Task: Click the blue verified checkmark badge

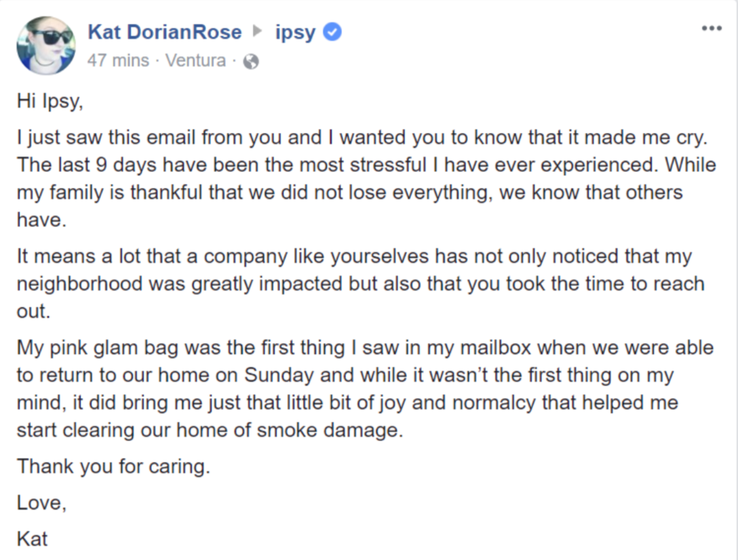Action: point(332,32)
